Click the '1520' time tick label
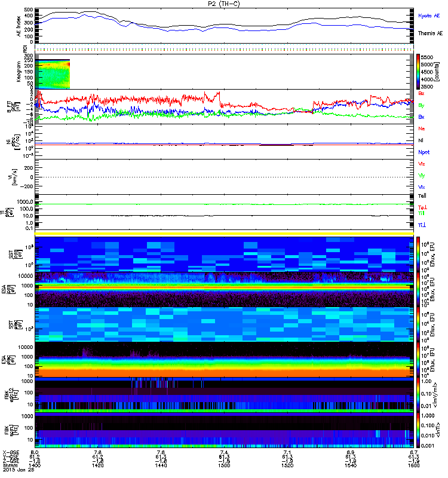The image size is (448, 478). tap(287, 465)
